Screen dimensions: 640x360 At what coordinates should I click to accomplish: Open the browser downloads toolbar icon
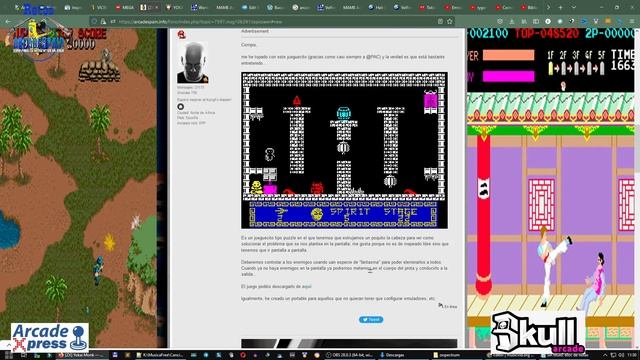click(x=512, y=21)
